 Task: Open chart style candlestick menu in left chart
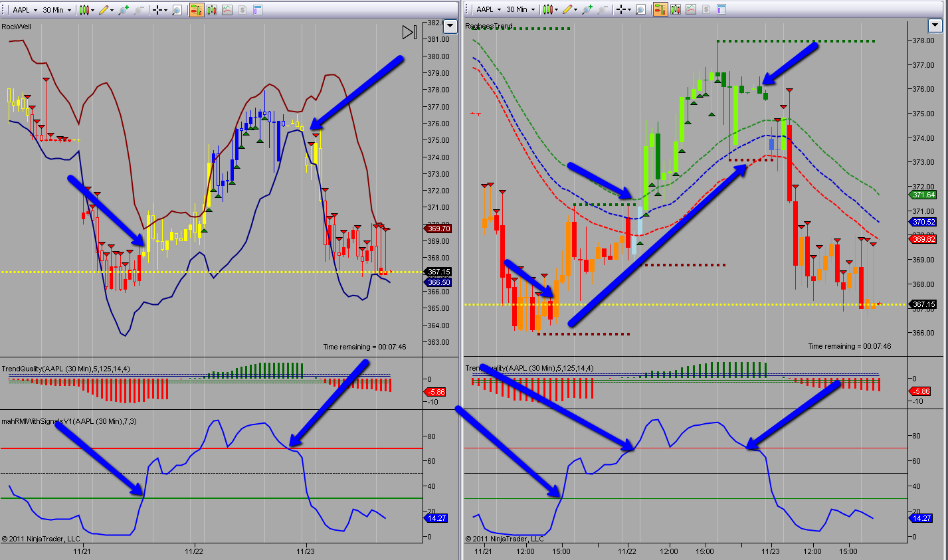pos(84,10)
